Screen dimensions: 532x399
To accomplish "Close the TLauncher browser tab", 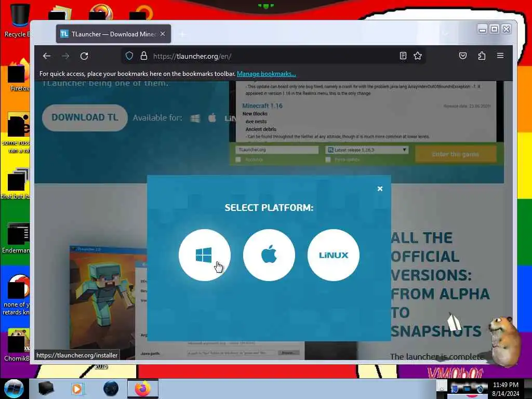I will click(163, 34).
